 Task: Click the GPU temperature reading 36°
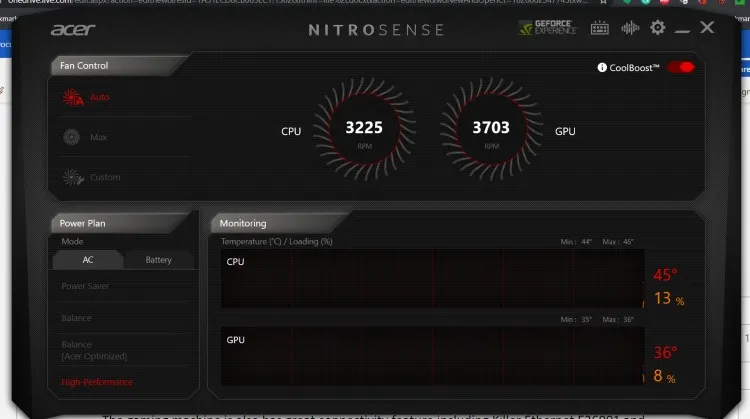[x=665, y=353]
